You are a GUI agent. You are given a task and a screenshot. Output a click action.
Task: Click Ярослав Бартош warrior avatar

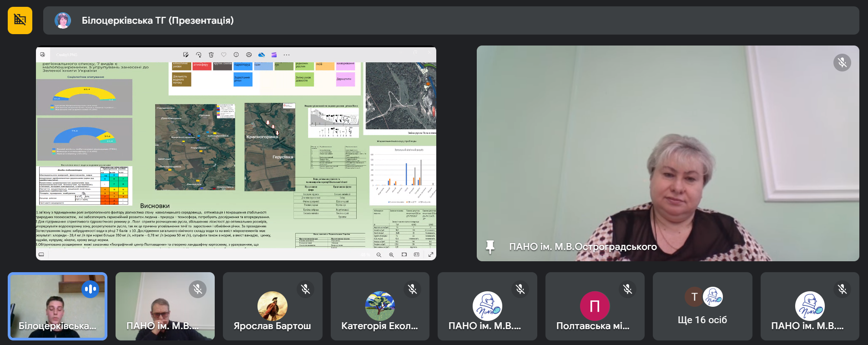[273, 306]
